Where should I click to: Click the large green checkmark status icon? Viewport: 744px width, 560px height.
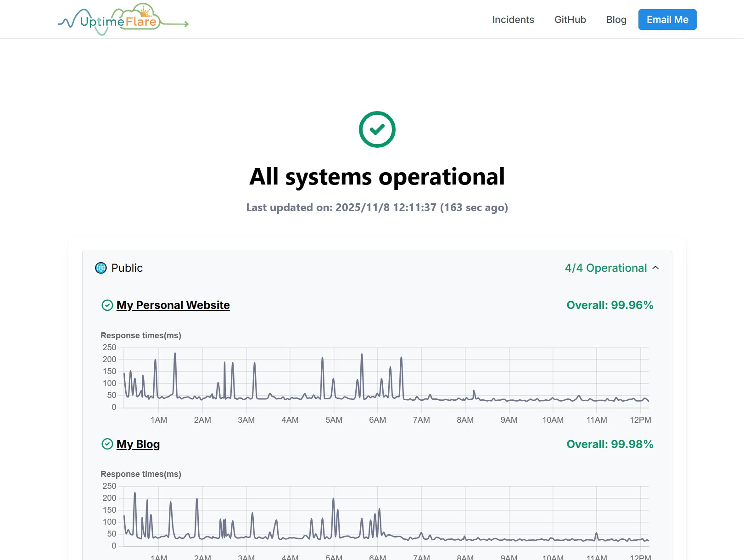pyautogui.click(x=377, y=129)
